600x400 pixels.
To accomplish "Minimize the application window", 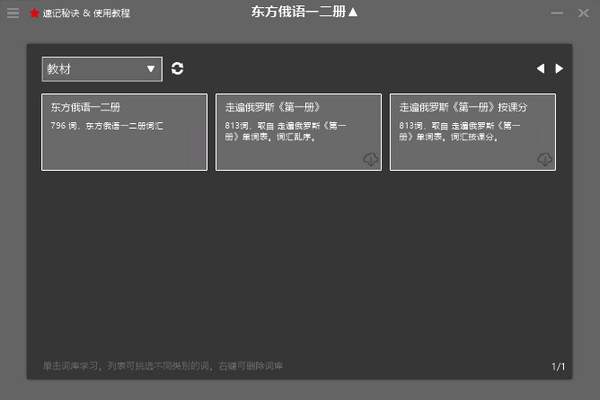I will click(557, 13).
